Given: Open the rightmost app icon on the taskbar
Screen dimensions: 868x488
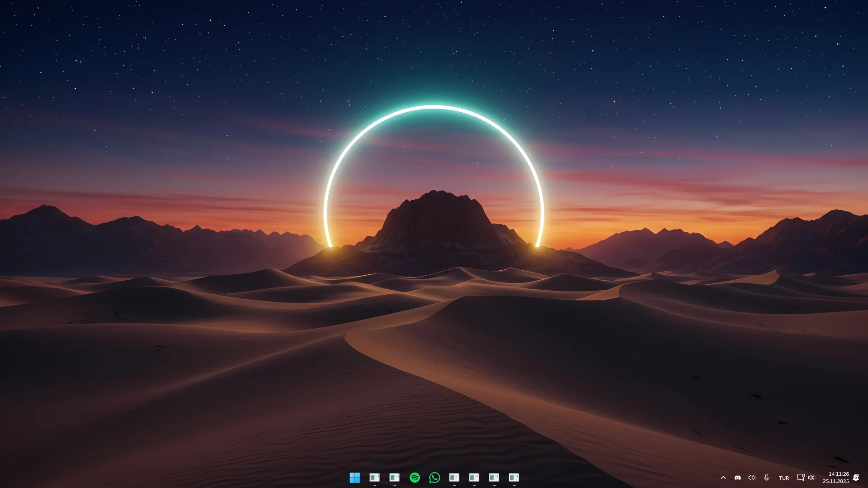Looking at the screenshot, I should [x=514, y=478].
